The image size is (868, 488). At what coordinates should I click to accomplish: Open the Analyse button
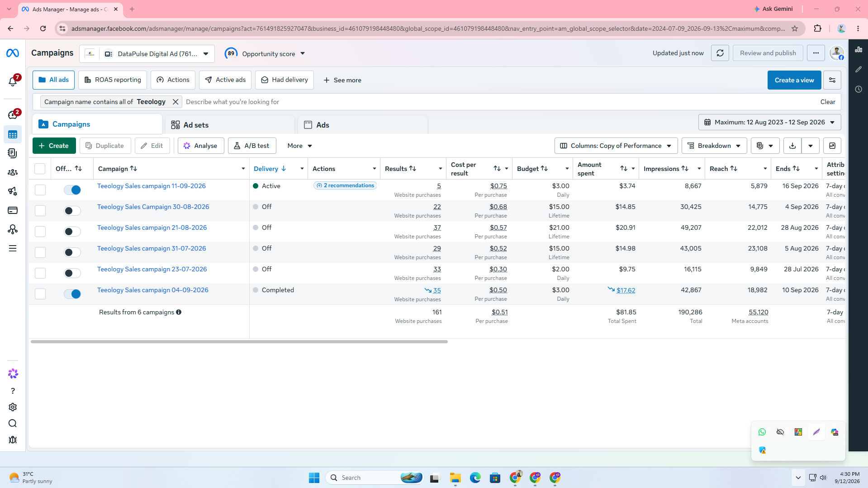pos(201,146)
